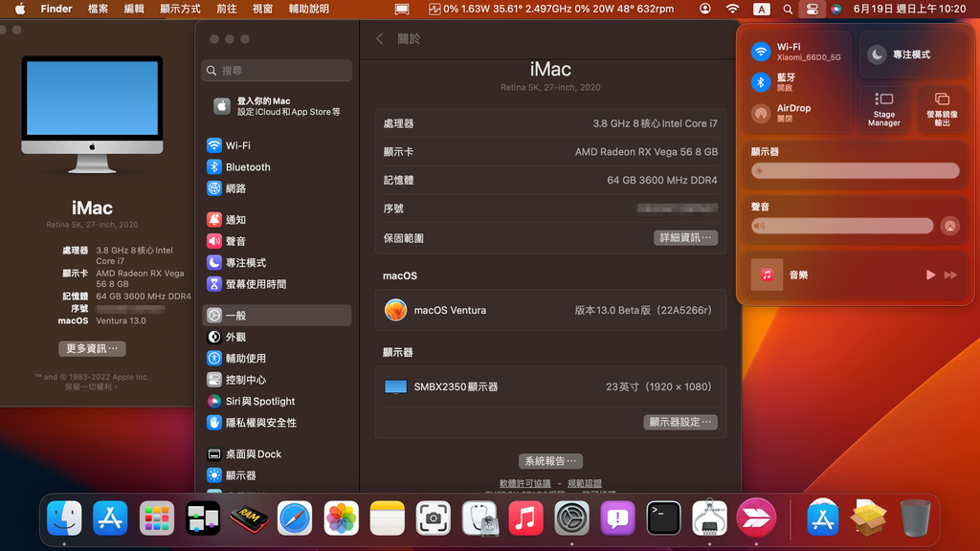Open Siri from the menu bar
980x551 pixels.
coord(836,9)
